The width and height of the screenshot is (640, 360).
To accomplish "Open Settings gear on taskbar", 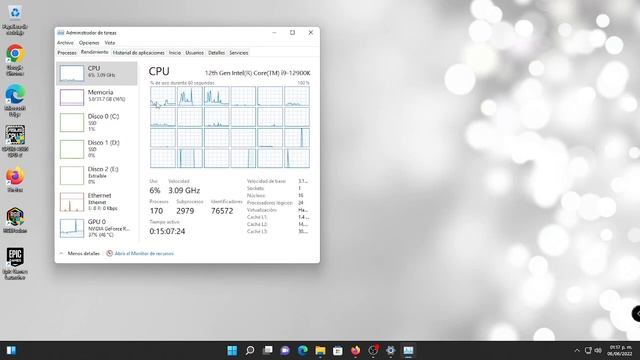I will coord(391,351).
